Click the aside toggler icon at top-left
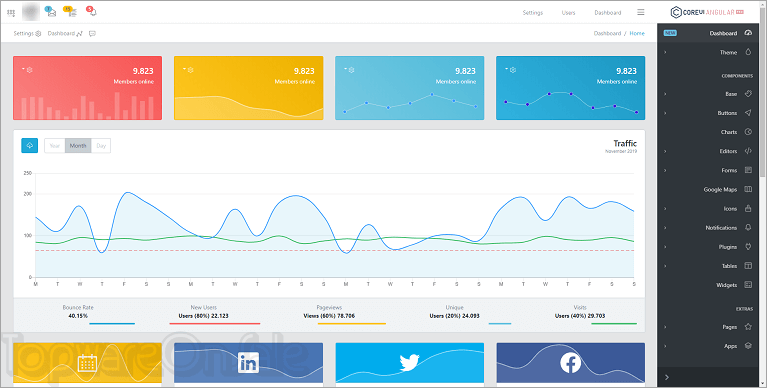This screenshot has width=767, height=388. [x=11, y=13]
